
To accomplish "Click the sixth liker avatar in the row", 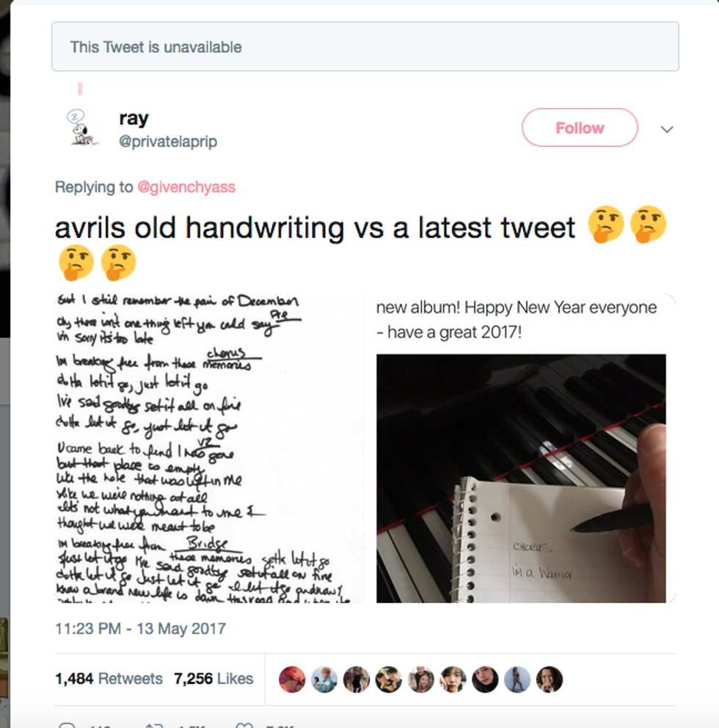I will tap(453, 680).
